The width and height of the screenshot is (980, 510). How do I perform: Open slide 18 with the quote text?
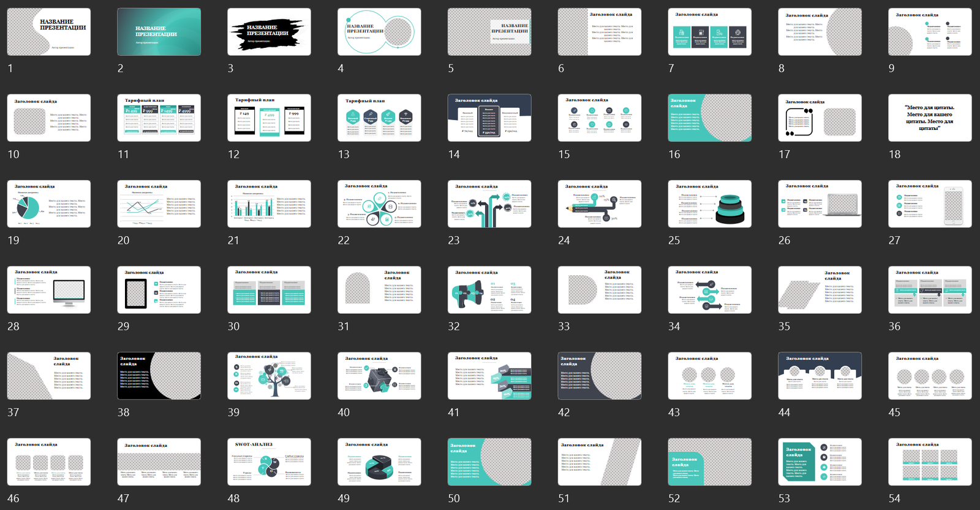(930, 118)
